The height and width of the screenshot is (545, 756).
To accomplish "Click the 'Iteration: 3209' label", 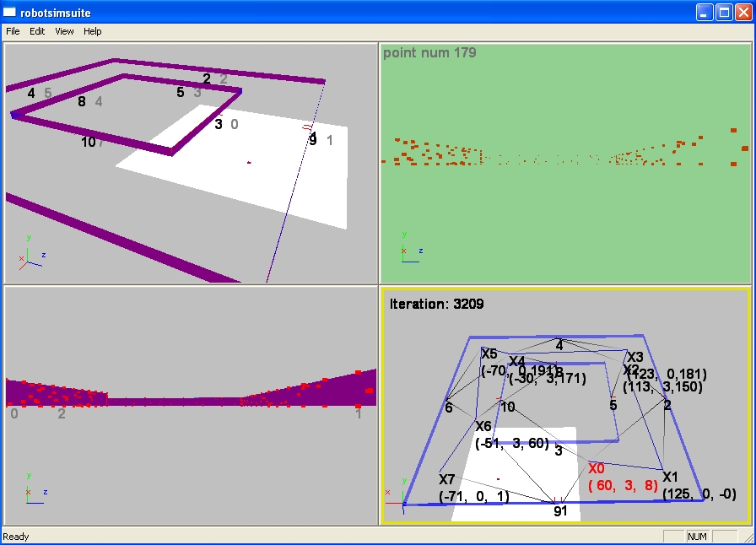I will pos(436,304).
